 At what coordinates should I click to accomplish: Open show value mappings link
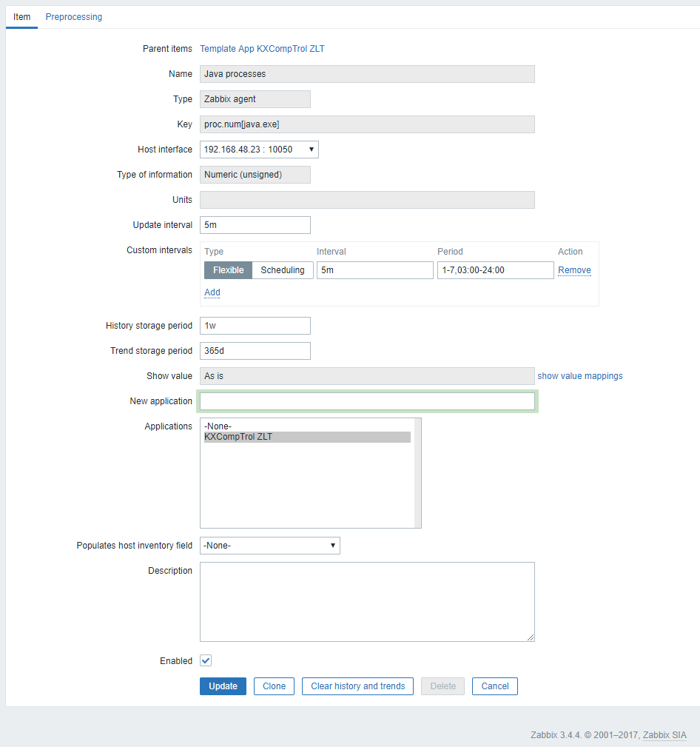579,376
